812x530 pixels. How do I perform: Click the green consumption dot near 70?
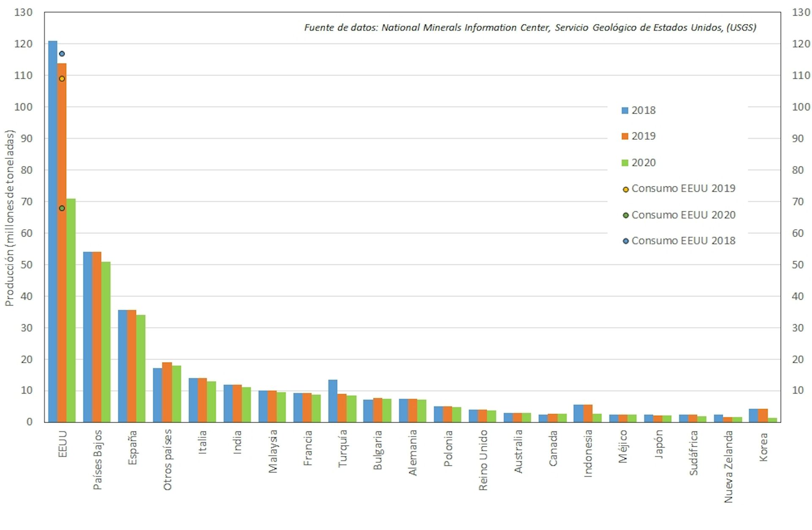click(x=62, y=208)
